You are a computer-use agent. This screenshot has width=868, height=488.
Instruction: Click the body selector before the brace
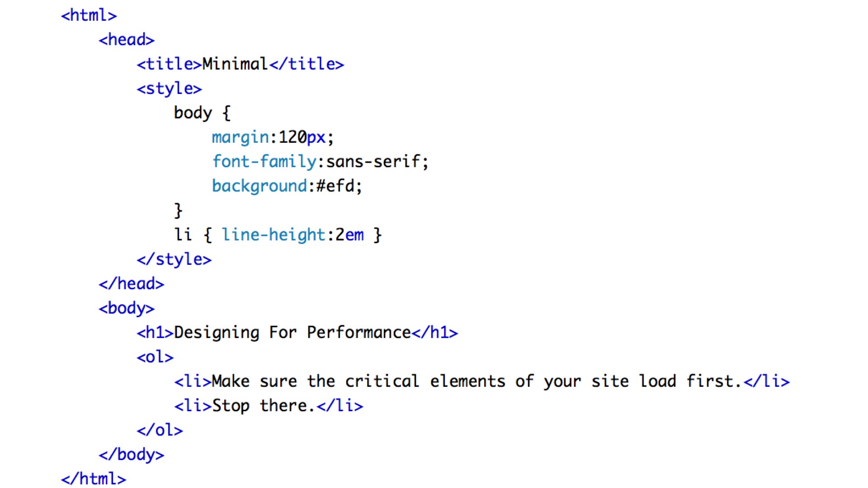(193, 113)
